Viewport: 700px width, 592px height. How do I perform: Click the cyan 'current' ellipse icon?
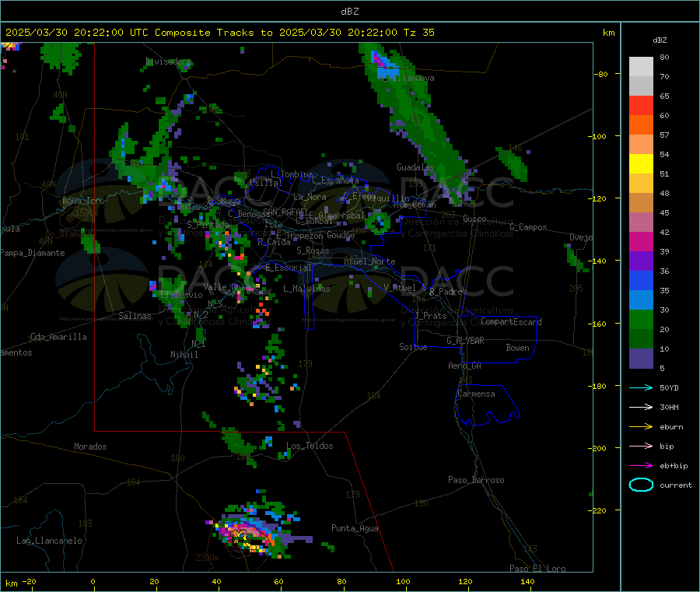(641, 485)
